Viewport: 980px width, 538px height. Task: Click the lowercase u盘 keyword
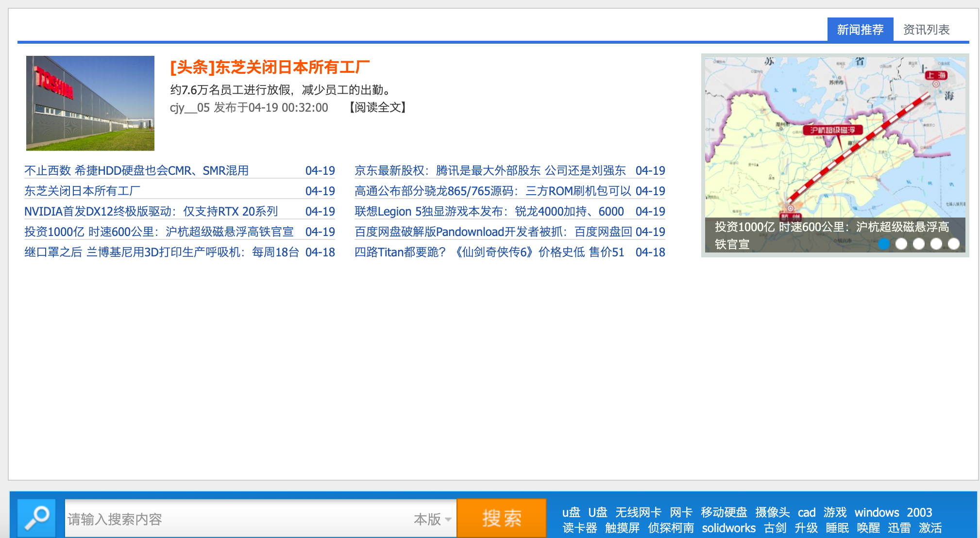coord(571,512)
